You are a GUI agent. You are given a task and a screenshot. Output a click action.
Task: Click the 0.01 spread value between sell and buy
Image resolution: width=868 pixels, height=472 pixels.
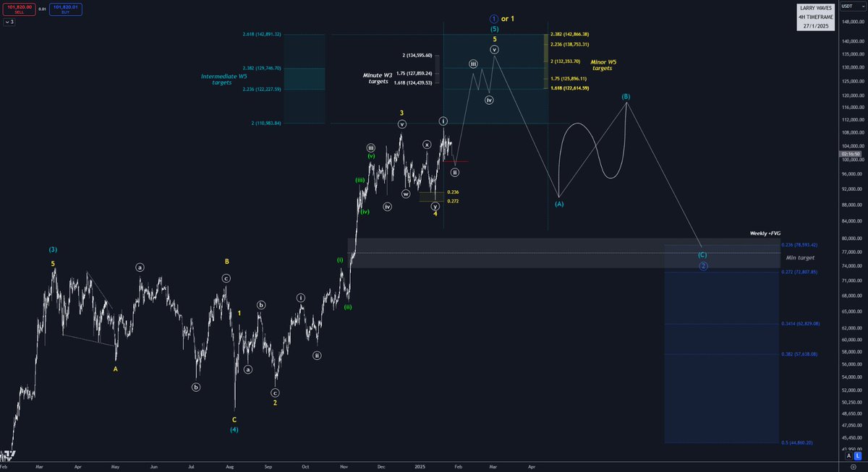(x=42, y=9)
